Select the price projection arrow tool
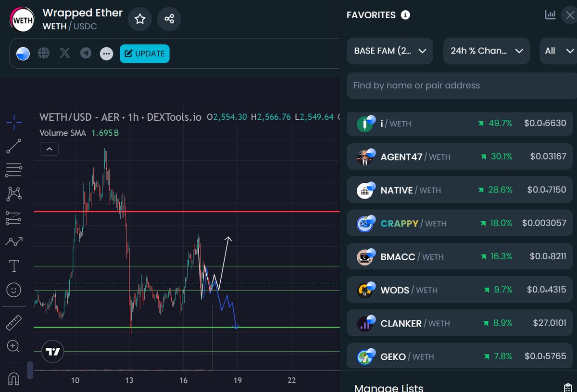This screenshot has width=577, height=392. tap(14, 242)
